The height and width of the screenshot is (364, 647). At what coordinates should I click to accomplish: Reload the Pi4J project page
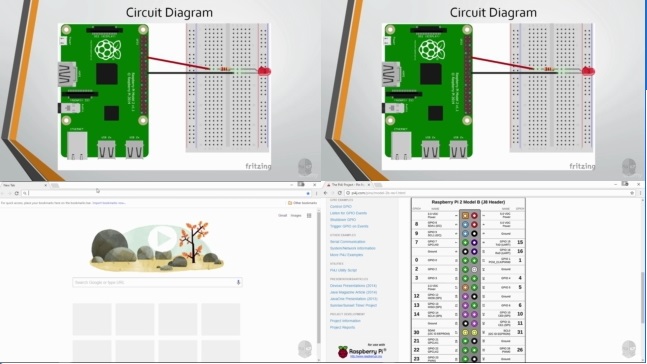click(340, 193)
